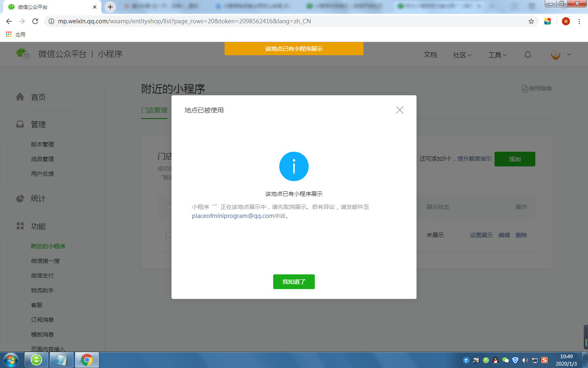
Task: Open 客服 in the sidebar
Action: [37, 305]
